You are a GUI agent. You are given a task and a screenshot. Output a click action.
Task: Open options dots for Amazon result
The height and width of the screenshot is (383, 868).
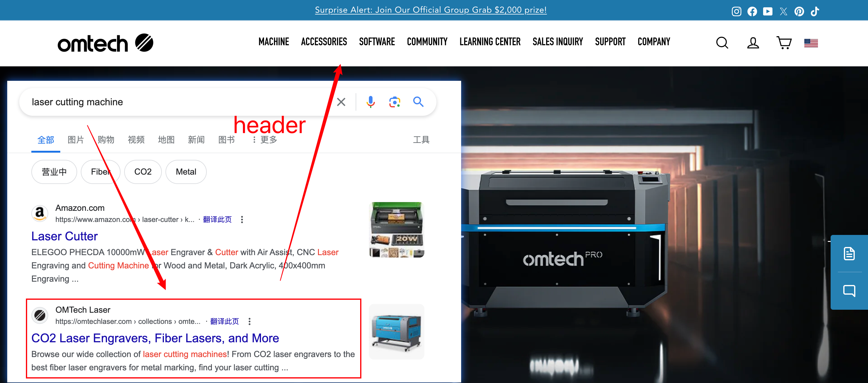242,220
